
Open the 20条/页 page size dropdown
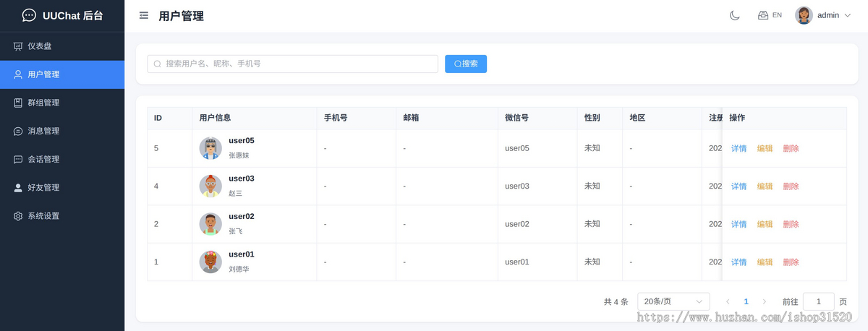coord(673,301)
